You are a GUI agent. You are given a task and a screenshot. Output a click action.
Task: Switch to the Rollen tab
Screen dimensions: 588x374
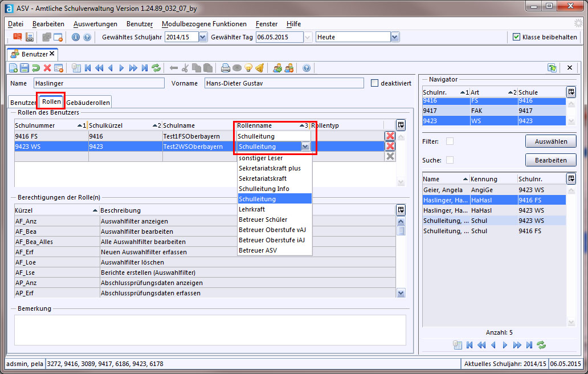pyautogui.click(x=51, y=101)
